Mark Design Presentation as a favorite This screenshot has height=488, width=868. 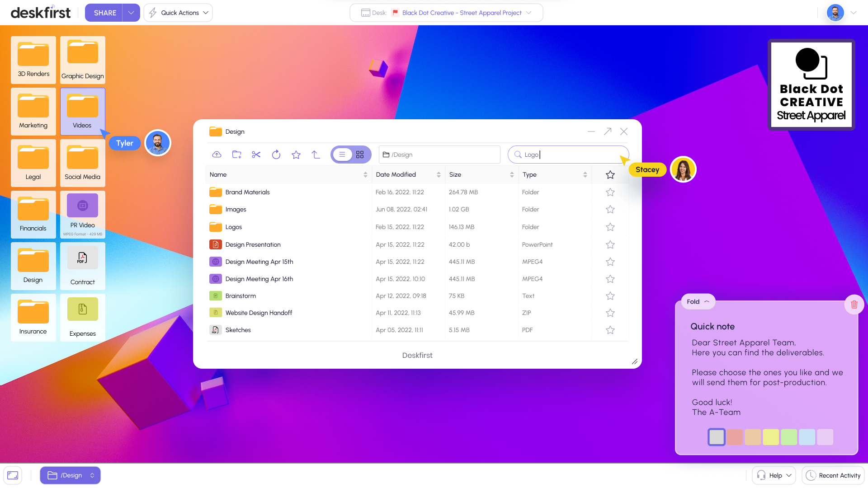[610, 244]
